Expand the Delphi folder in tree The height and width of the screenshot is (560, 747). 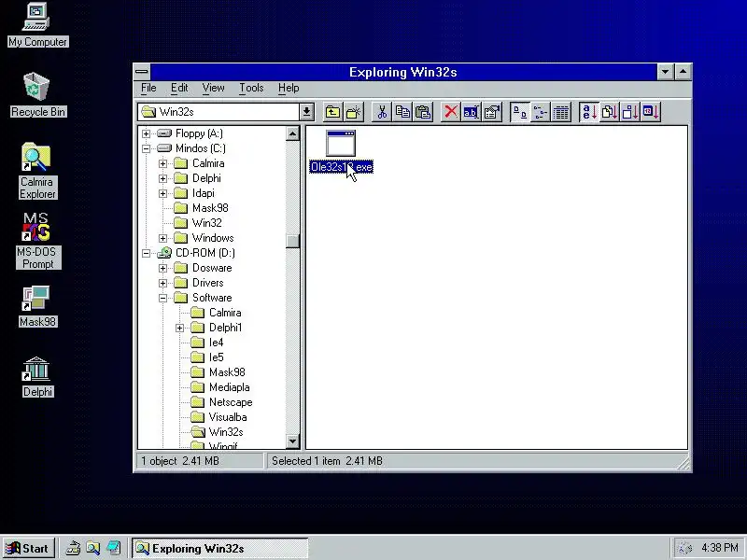point(162,178)
